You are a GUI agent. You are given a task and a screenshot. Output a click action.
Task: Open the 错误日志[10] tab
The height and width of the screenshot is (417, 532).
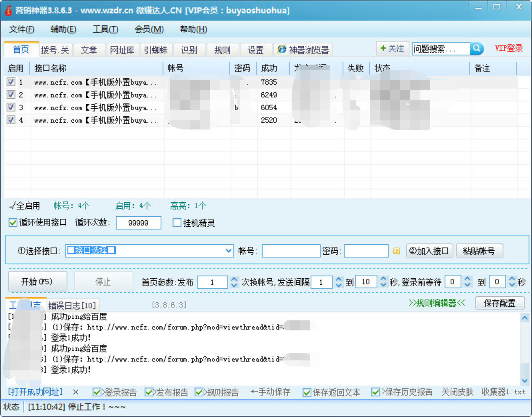72,306
